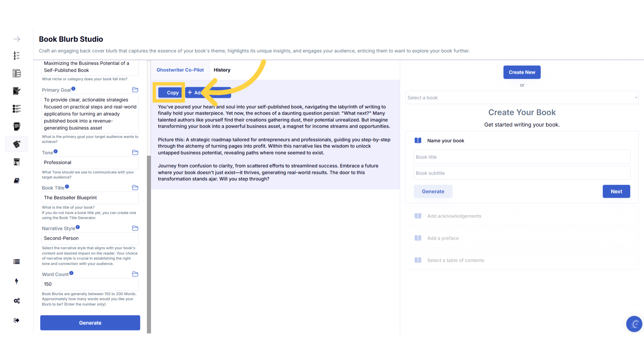Expand Select a table of contents section

(455, 260)
